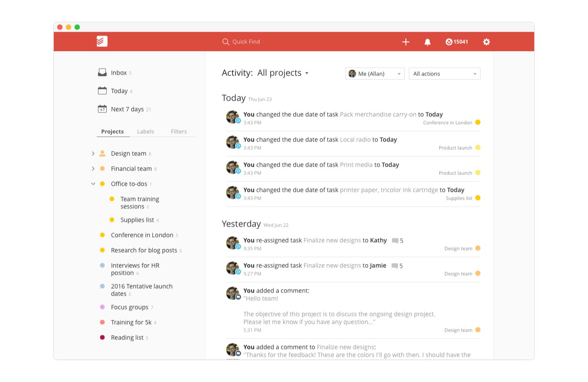Click avatar on re-assigned to Jamie entry

point(233,268)
